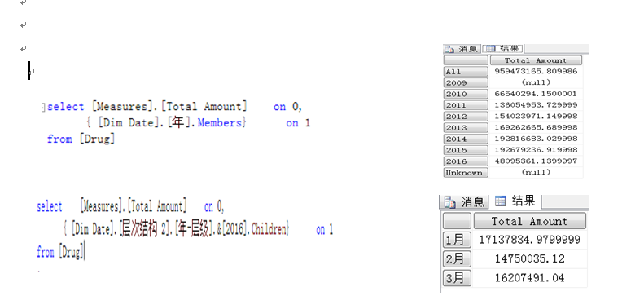Select the 3月 row header
The width and height of the screenshot is (644, 296).
coord(457,278)
